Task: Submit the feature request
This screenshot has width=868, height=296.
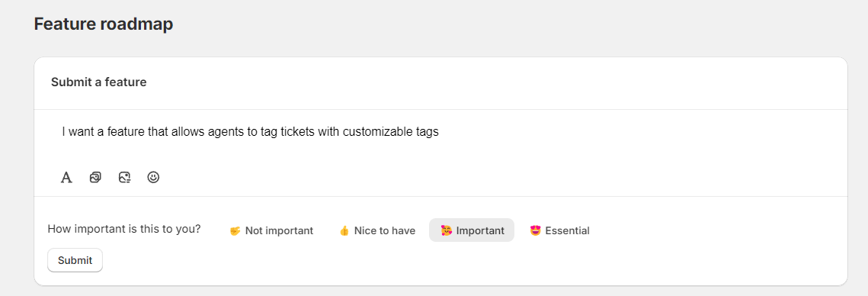Action: [x=75, y=260]
